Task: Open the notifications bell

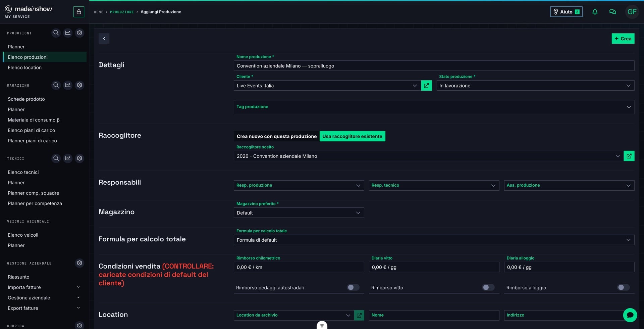Action: [595, 12]
